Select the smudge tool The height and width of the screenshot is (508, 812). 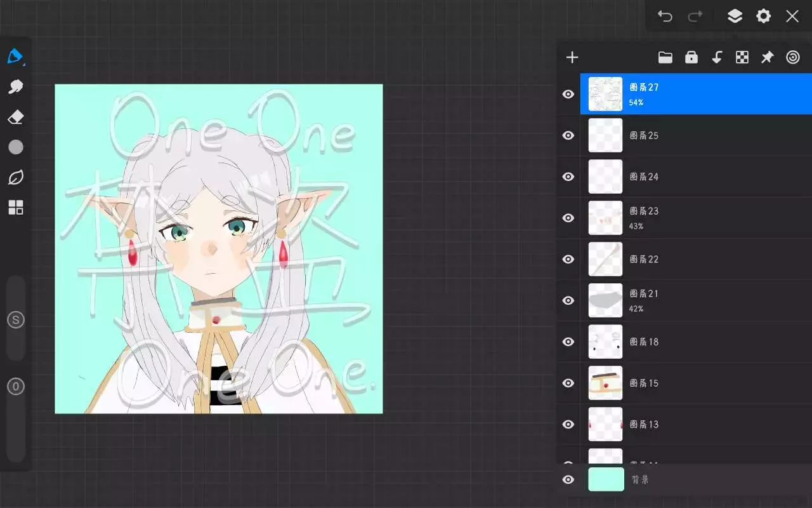pyautogui.click(x=15, y=87)
